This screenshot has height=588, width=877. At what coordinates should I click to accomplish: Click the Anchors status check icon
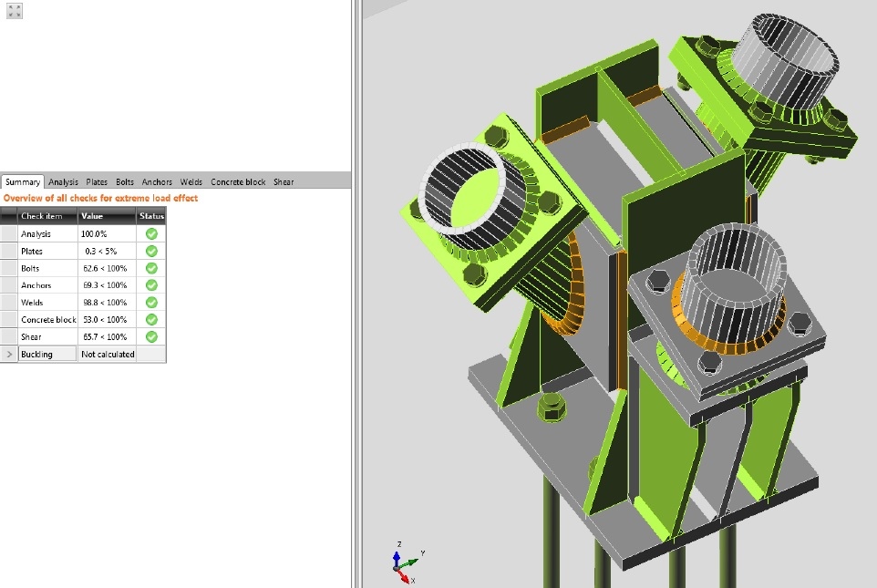coord(151,285)
